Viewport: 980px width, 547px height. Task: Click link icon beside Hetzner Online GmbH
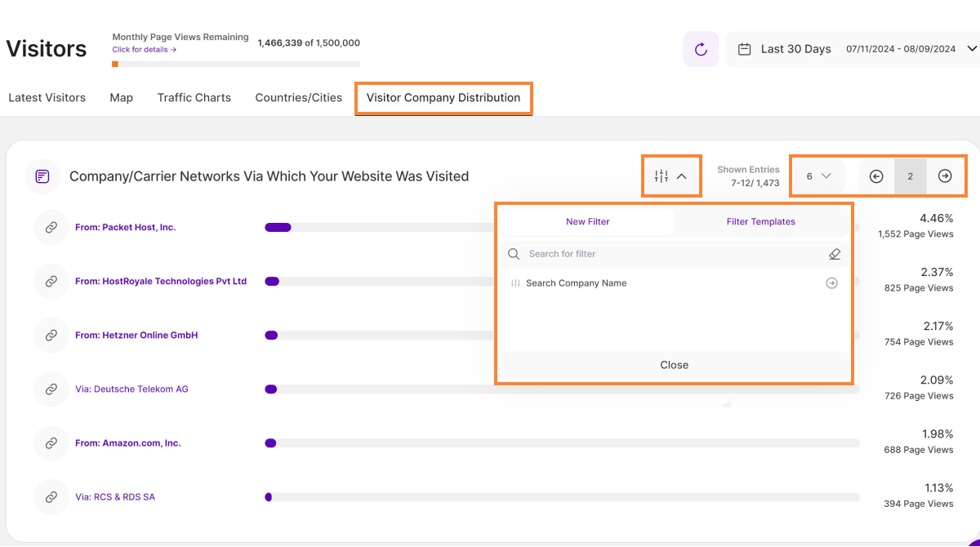51,336
